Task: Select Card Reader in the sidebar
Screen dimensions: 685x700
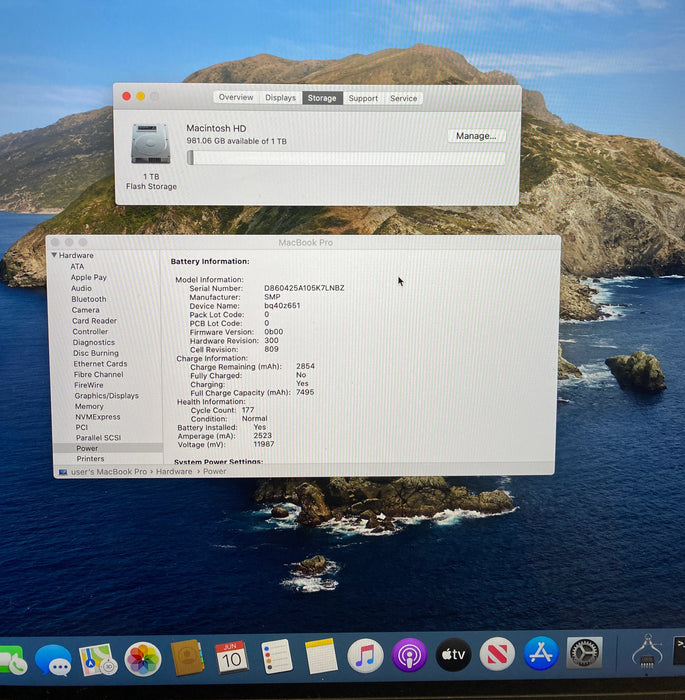Action: 94,321
